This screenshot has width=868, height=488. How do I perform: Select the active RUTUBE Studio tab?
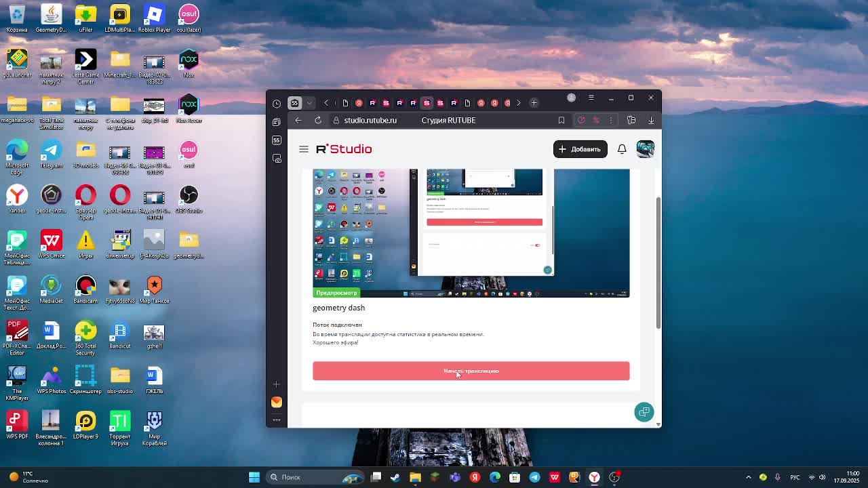tap(427, 103)
